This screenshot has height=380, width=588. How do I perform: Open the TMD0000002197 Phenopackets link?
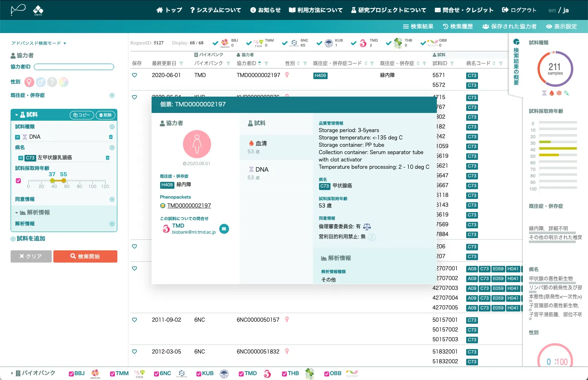(189, 205)
